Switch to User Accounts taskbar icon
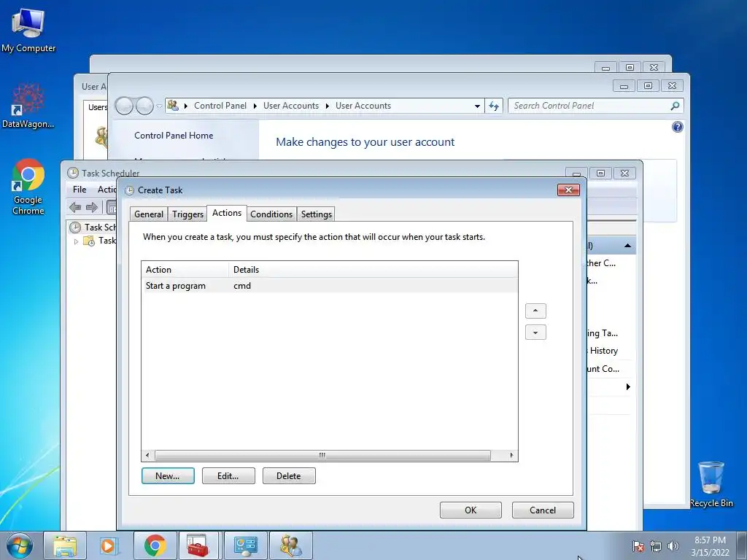The width and height of the screenshot is (747, 560). click(290, 545)
